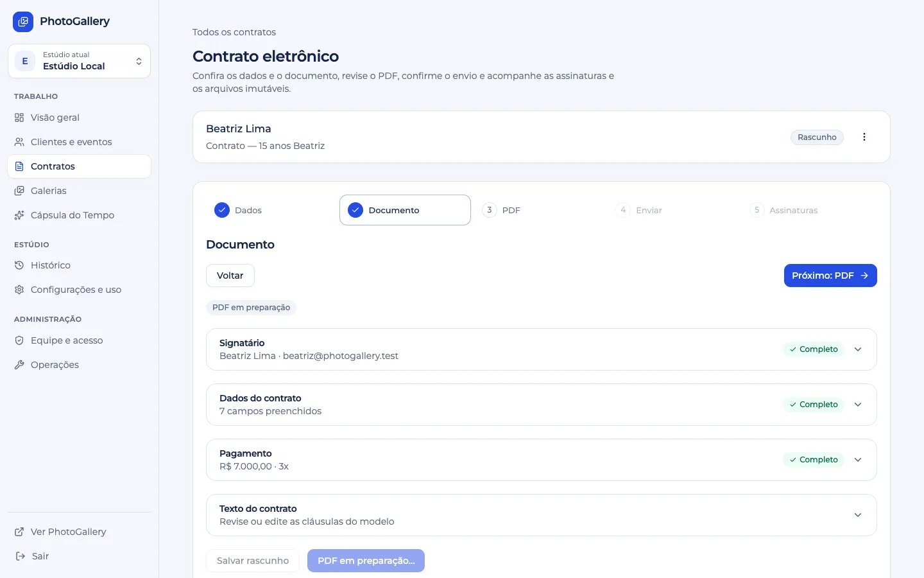Expand the Texto do contrato section chevron
The image size is (924, 578).
(x=858, y=515)
